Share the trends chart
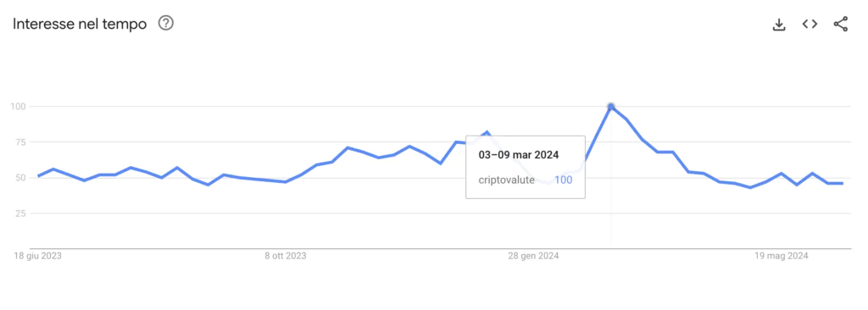Image resolution: width=868 pixels, height=310 pixels. (x=840, y=25)
